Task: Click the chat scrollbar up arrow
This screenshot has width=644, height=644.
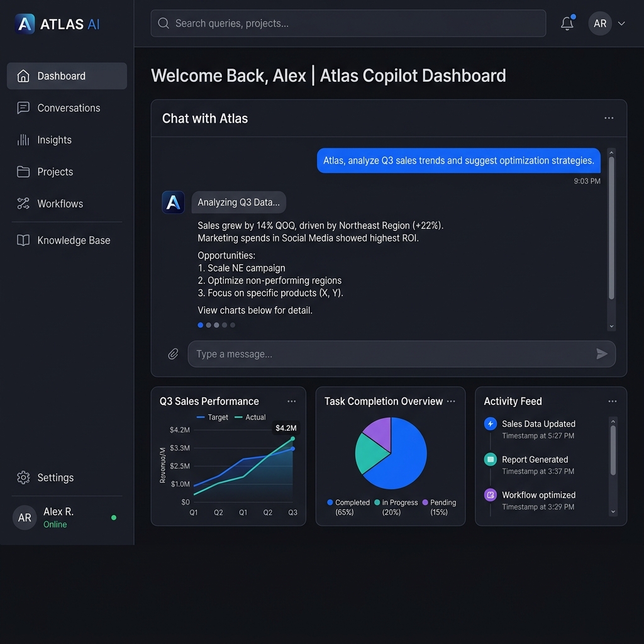Action: pos(611,152)
